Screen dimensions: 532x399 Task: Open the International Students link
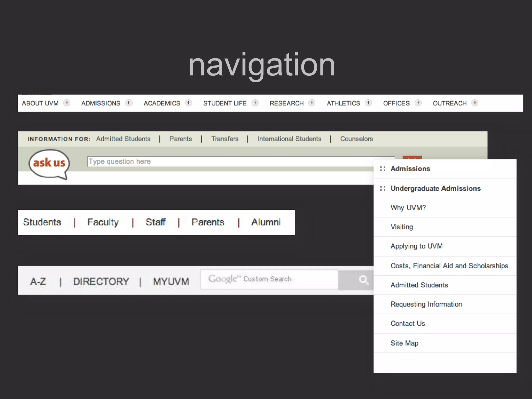[289, 139]
